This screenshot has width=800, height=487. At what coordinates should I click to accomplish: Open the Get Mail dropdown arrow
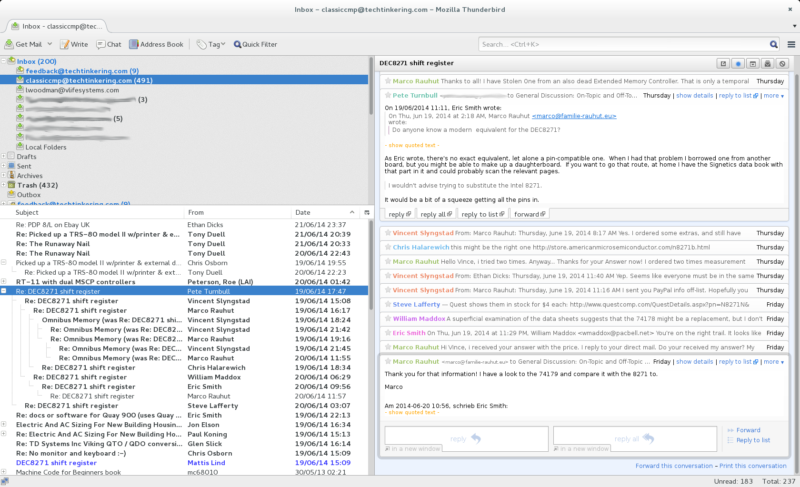click(x=49, y=44)
